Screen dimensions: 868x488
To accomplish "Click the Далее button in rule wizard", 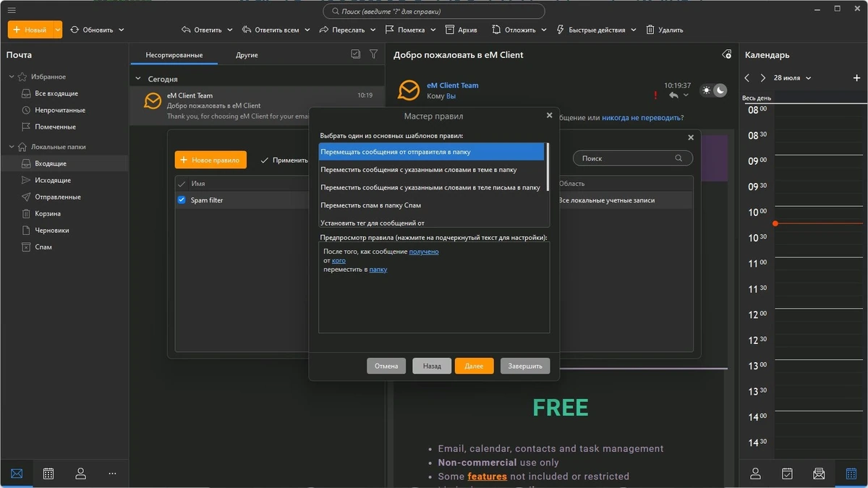I will pos(474,366).
